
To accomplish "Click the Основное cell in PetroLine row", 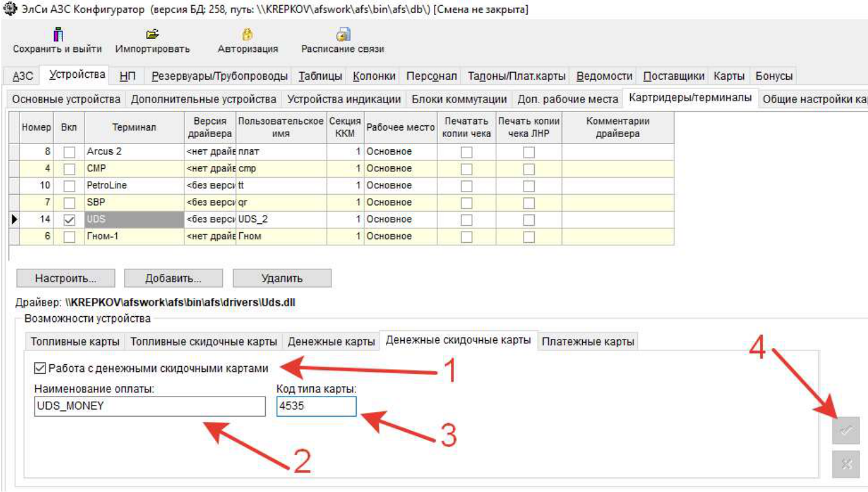I will click(400, 186).
